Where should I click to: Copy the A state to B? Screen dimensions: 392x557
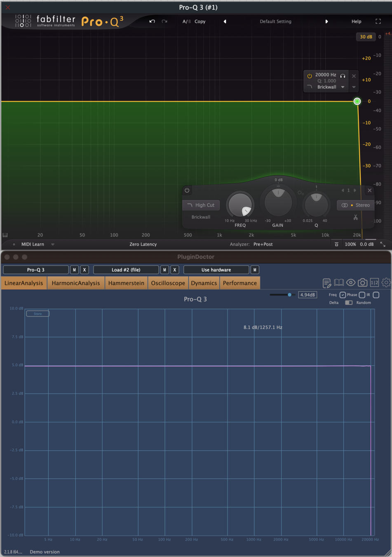[x=200, y=21]
